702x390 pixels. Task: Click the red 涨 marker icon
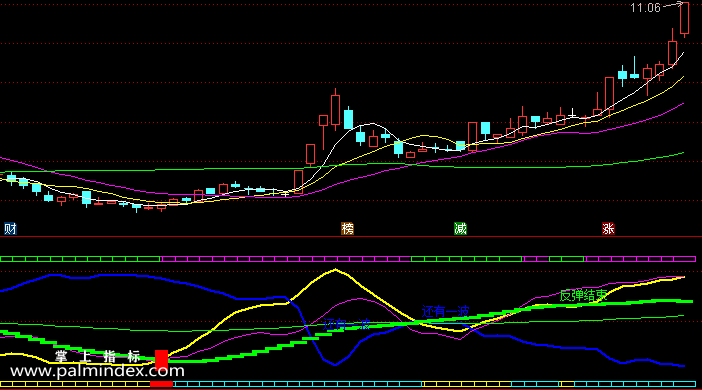coord(608,229)
